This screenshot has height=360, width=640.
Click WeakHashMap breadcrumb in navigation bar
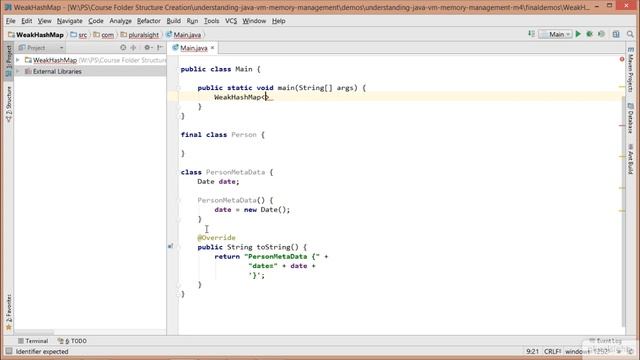pyautogui.click(x=36, y=35)
